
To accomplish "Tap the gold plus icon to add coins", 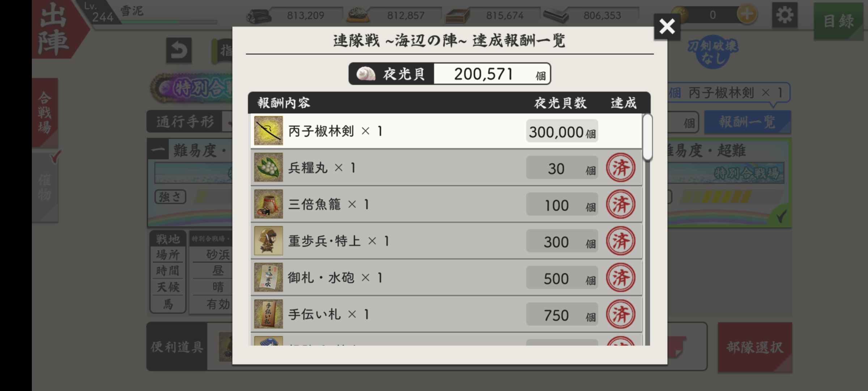I will point(747,15).
